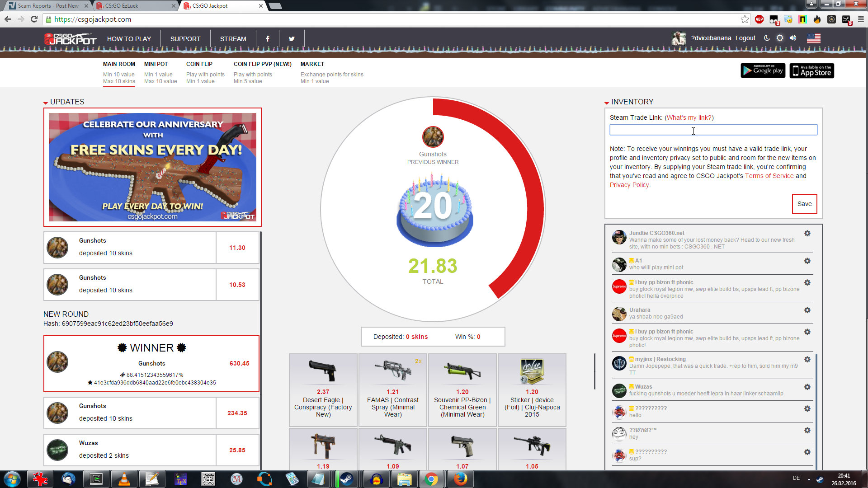This screenshot has height=488, width=868.
Task: Open the US flag language selector
Action: click(x=813, y=38)
